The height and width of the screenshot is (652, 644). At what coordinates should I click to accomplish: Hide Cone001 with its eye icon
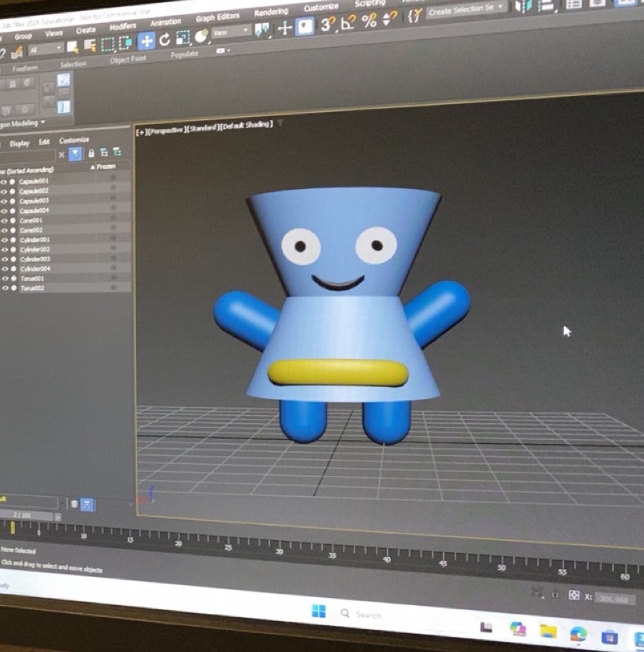(4, 221)
